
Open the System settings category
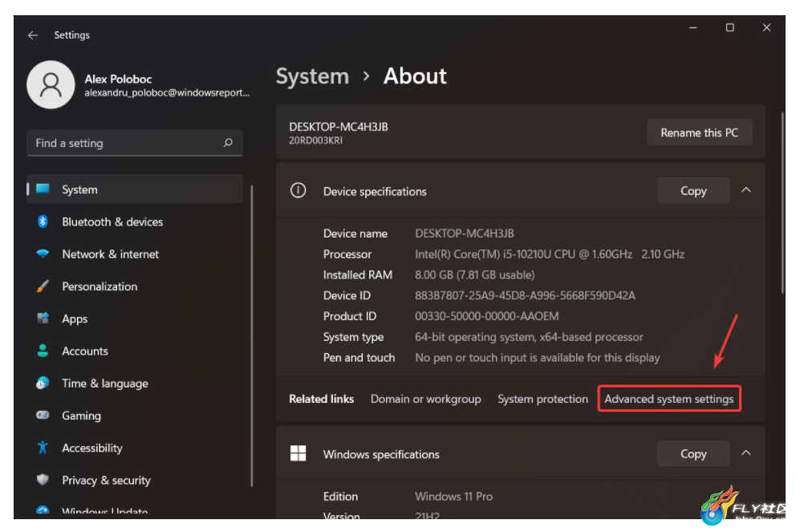[135, 189]
